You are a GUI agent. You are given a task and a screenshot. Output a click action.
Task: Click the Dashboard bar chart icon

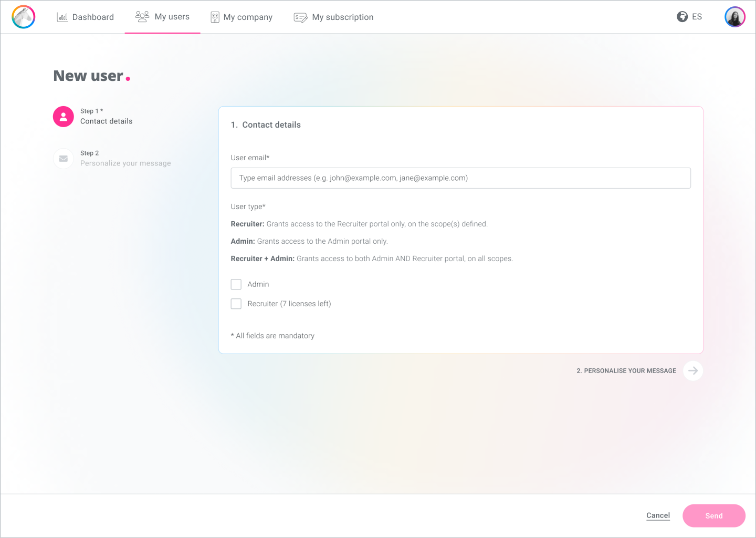click(x=62, y=17)
